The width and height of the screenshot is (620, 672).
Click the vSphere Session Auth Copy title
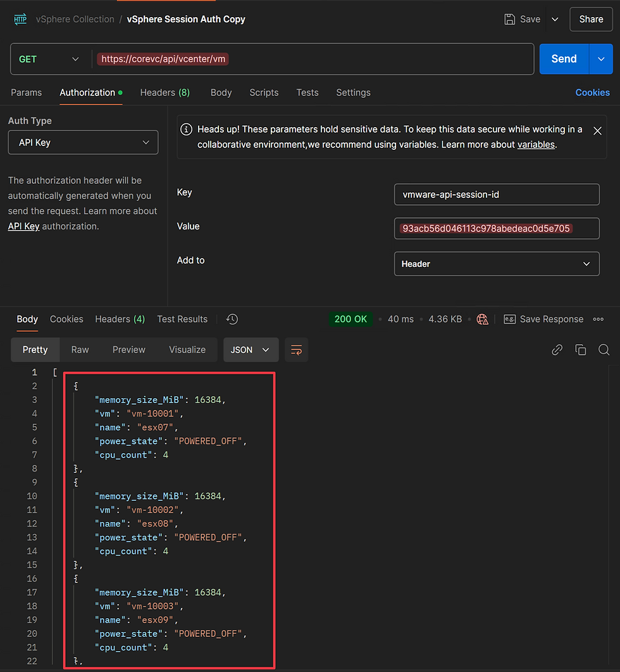pyautogui.click(x=186, y=20)
